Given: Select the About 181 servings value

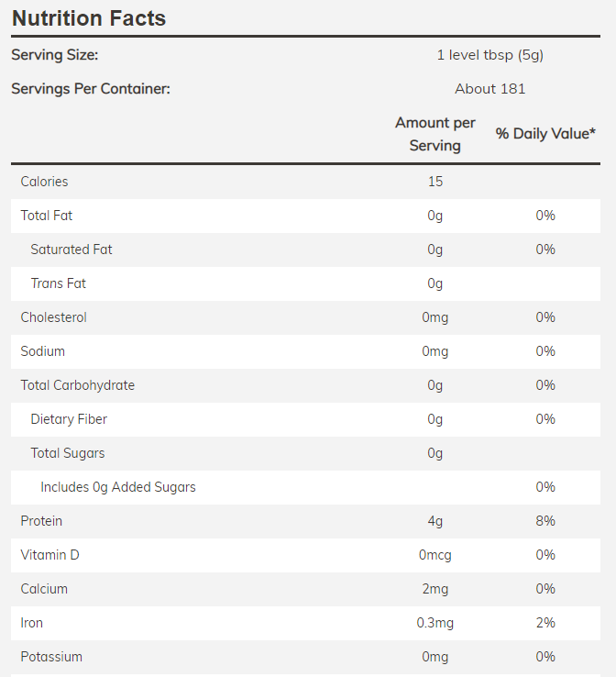Looking at the screenshot, I should [489, 89].
